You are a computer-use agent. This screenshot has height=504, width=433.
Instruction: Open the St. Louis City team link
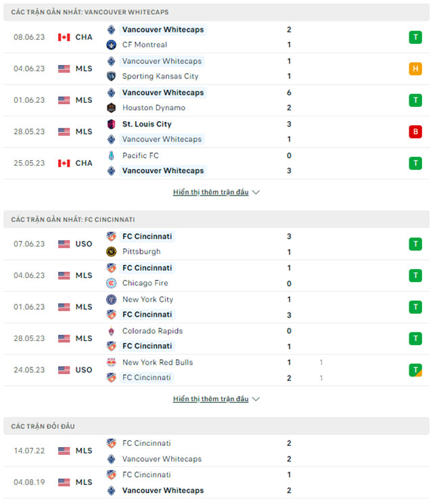(x=147, y=124)
